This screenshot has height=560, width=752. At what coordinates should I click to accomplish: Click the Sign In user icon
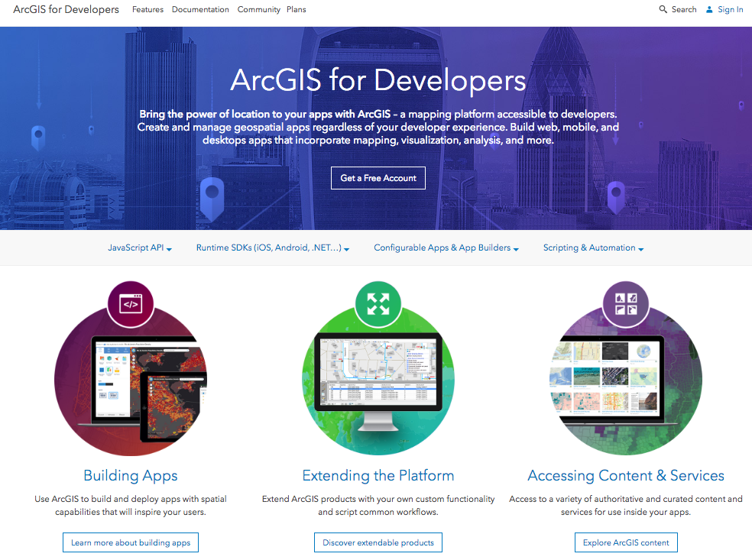(x=709, y=9)
